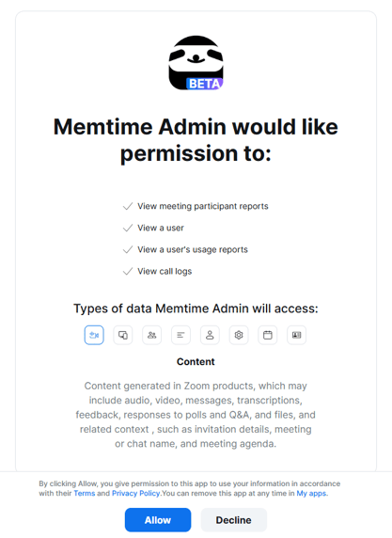The width and height of the screenshot is (392, 538).
Task: Open the Privacy Policy link
Action: [x=136, y=493]
